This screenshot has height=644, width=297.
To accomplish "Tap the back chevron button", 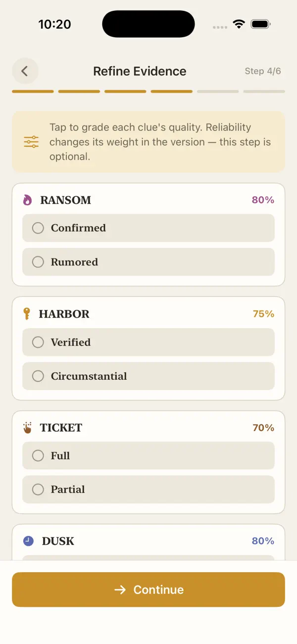I will point(25,71).
